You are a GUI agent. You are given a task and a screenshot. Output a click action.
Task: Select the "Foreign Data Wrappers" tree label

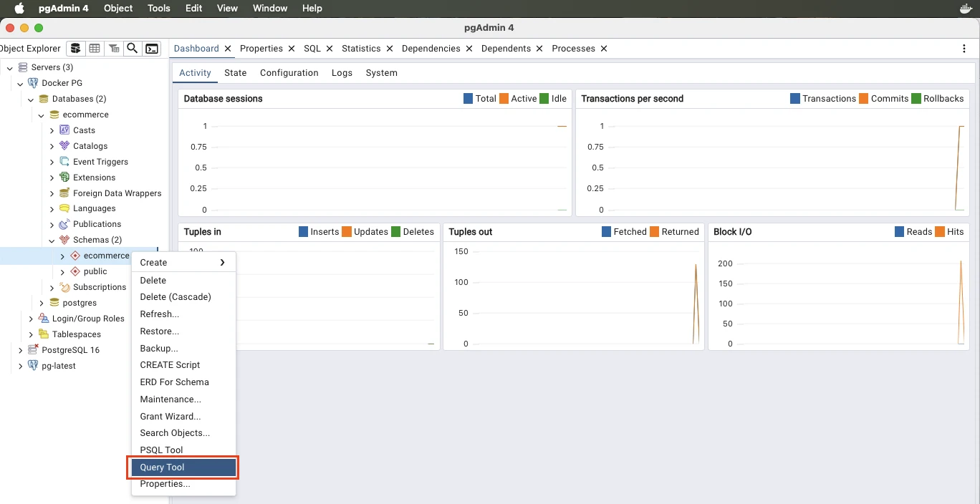click(117, 193)
